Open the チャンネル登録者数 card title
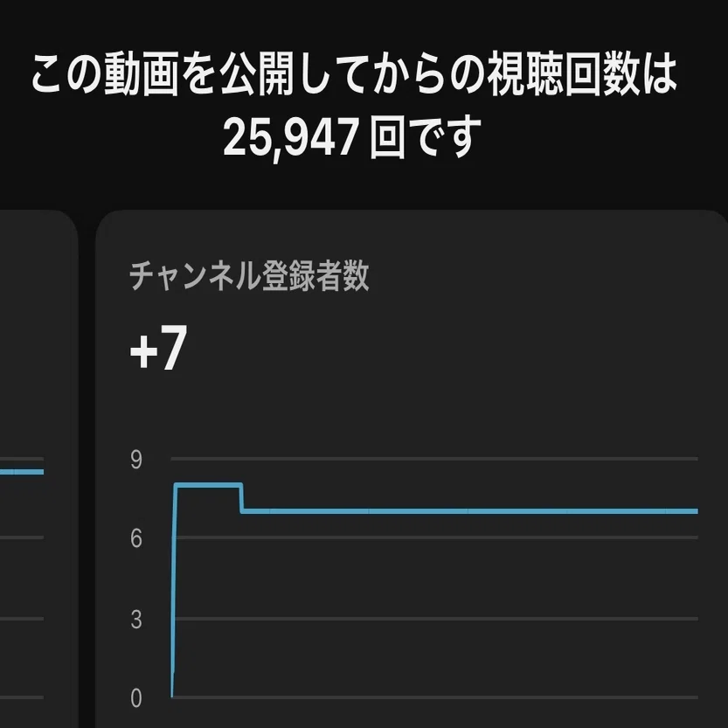 [249, 276]
